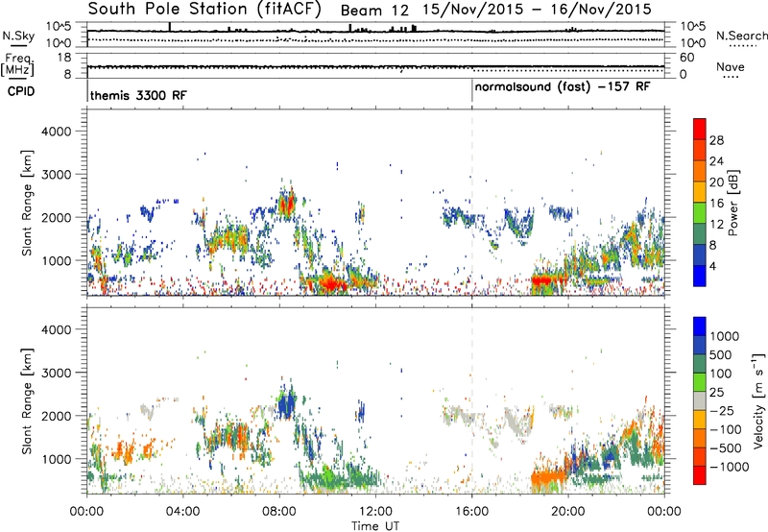Screen dimensions: 768x532
Task: Click the strong red echo patch near 08:30 in power panel
Action: pyautogui.click(x=286, y=204)
